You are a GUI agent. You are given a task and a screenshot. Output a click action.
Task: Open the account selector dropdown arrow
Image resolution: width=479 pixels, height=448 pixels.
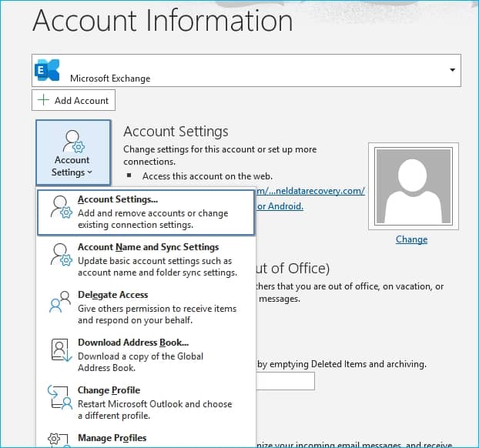[452, 70]
